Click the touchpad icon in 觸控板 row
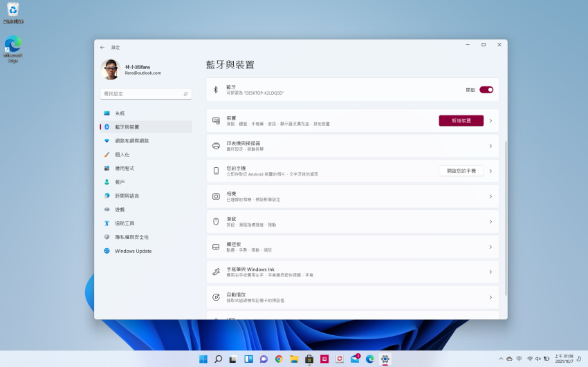588x367 pixels. [x=216, y=247]
